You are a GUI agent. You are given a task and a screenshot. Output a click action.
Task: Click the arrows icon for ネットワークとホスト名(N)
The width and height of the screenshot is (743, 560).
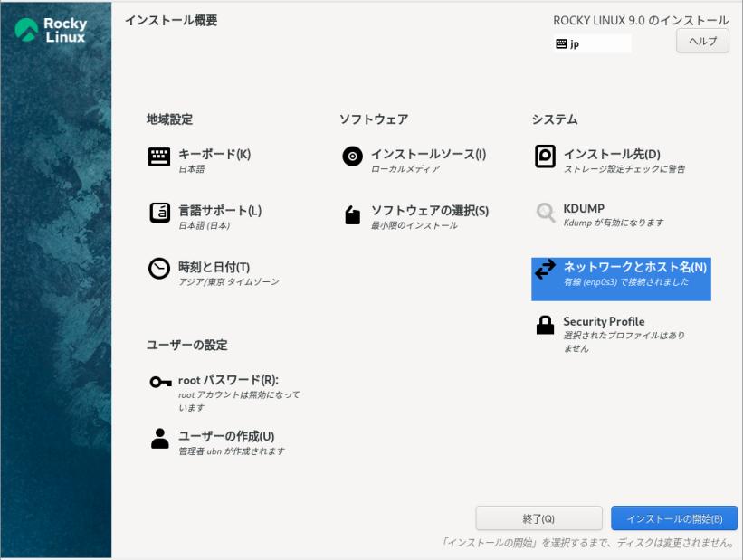coord(545,269)
